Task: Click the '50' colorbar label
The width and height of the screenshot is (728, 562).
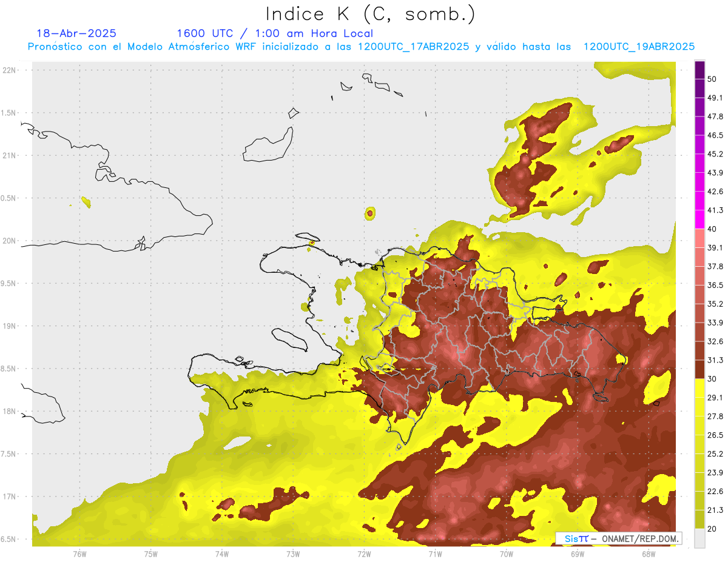Action: click(x=712, y=79)
